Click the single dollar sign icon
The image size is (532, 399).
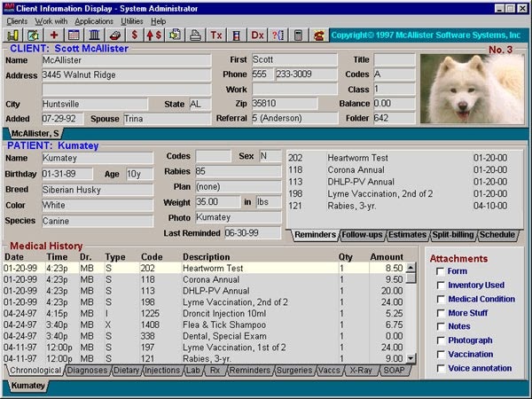(x=135, y=35)
